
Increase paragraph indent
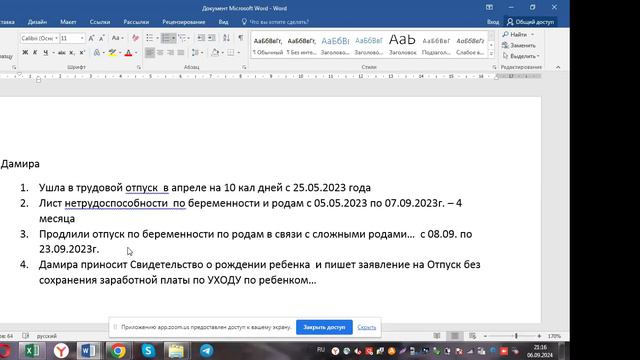pyautogui.click(x=212, y=38)
